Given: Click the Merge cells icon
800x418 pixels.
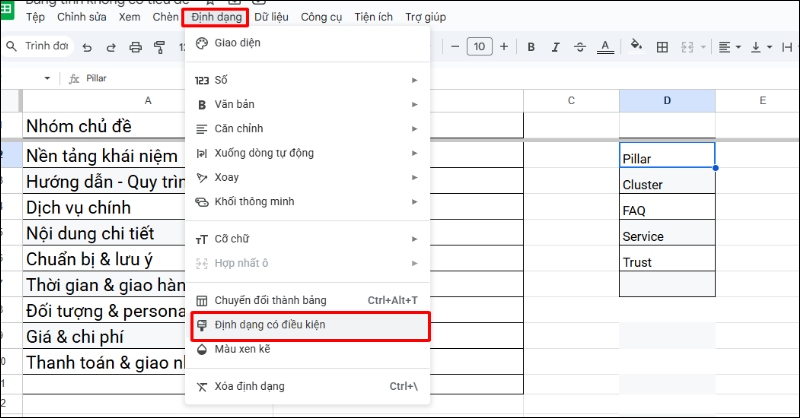Looking at the screenshot, I should click(x=687, y=47).
